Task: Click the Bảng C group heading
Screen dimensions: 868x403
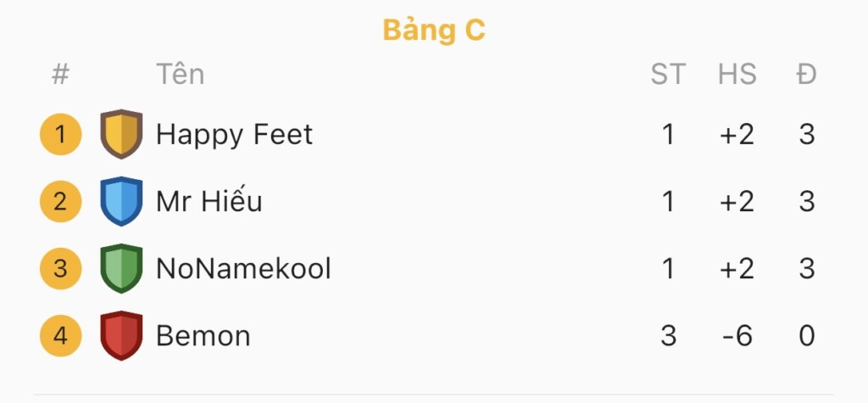Action: tap(434, 31)
